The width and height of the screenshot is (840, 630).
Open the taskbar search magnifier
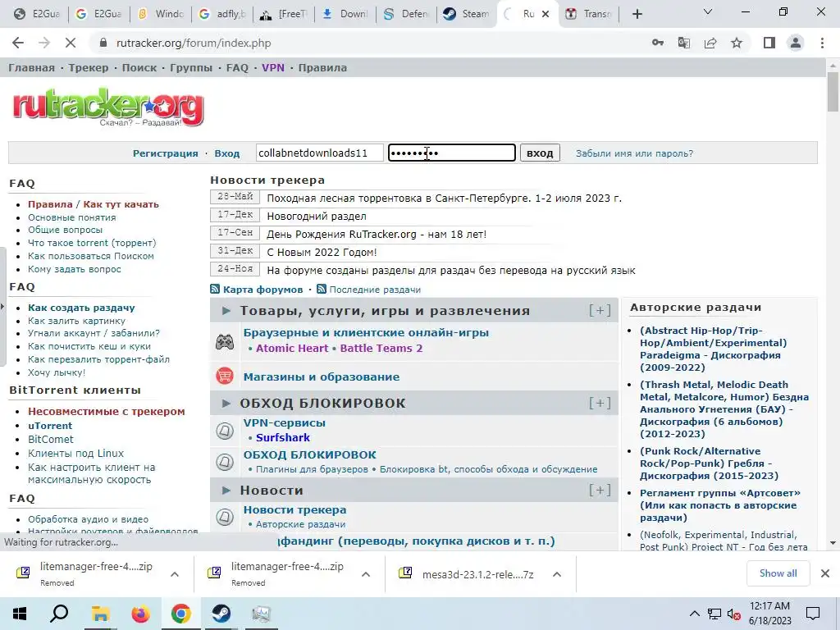[59, 614]
